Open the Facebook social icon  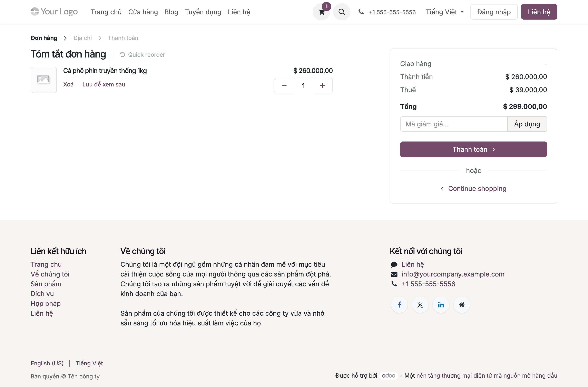(399, 305)
